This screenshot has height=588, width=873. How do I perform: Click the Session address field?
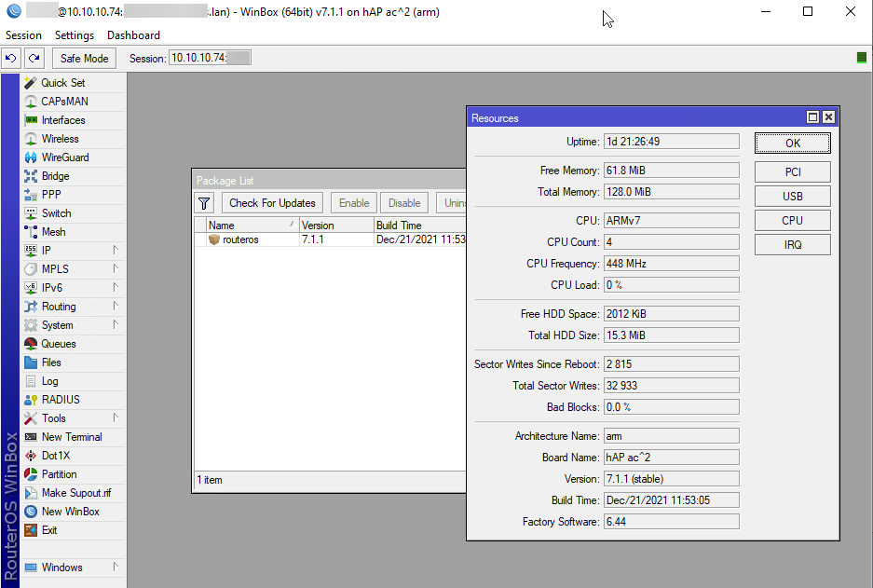(x=210, y=58)
